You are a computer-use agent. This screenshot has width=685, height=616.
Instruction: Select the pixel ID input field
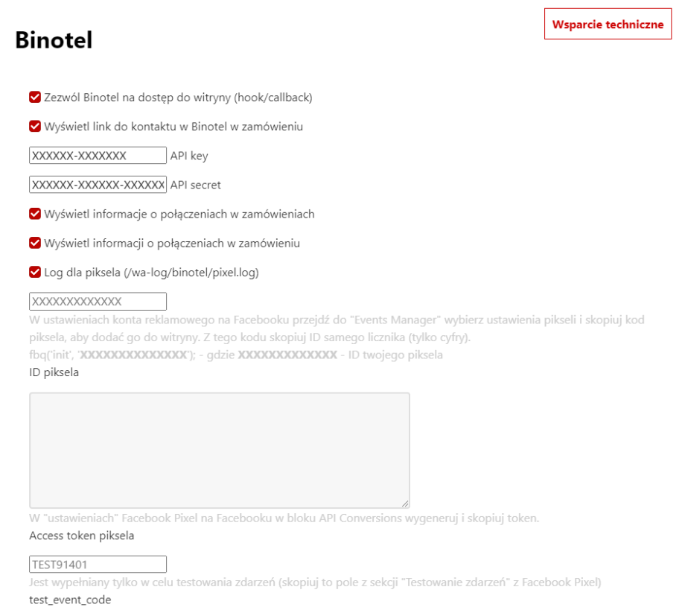(x=98, y=302)
